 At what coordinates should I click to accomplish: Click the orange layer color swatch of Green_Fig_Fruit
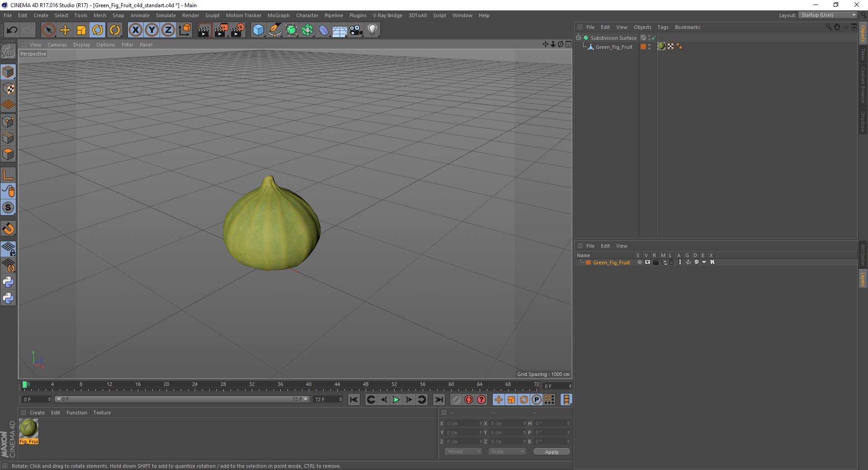[588, 263]
